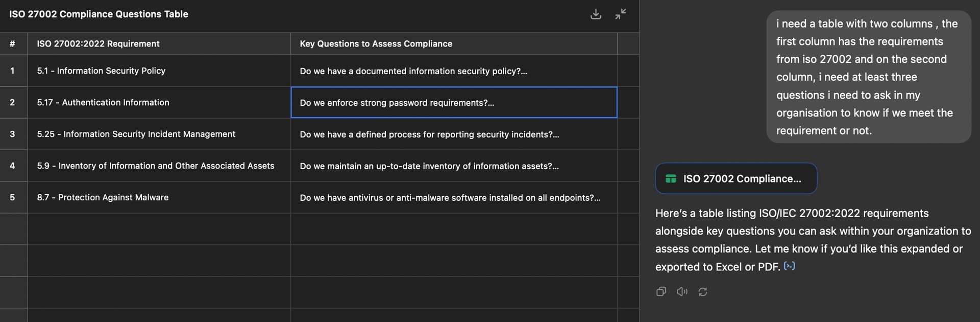Image resolution: width=980 pixels, height=322 pixels.
Task: Copy the assistant response
Action: click(x=661, y=292)
